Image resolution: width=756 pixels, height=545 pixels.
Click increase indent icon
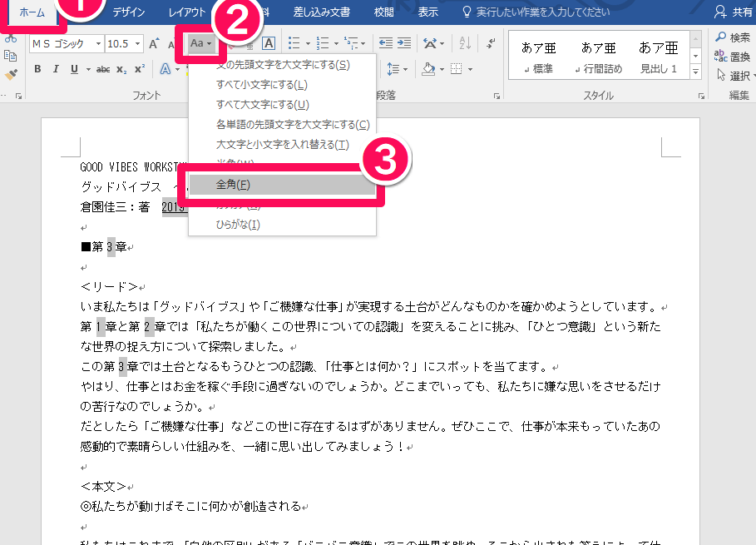[403, 43]
